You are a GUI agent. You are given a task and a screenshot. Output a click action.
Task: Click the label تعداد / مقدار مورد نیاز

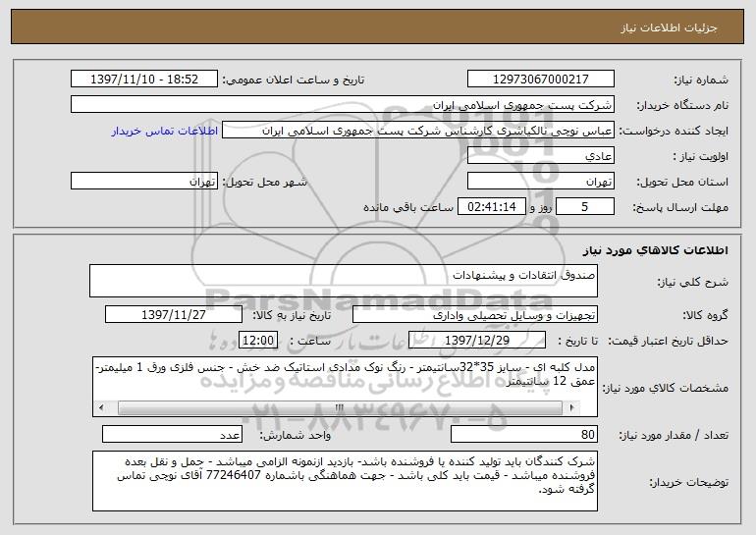tap(674, 435)
